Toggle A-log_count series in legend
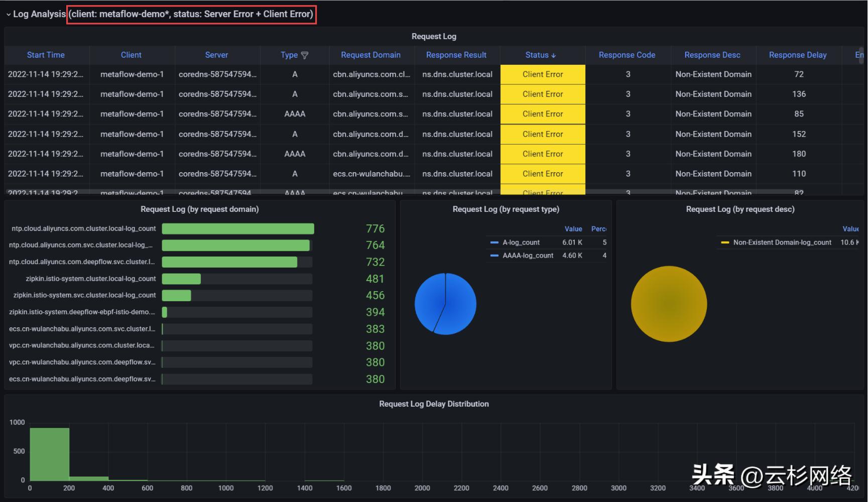The width and height of the screenshot is (868, 502). point(521,242)
